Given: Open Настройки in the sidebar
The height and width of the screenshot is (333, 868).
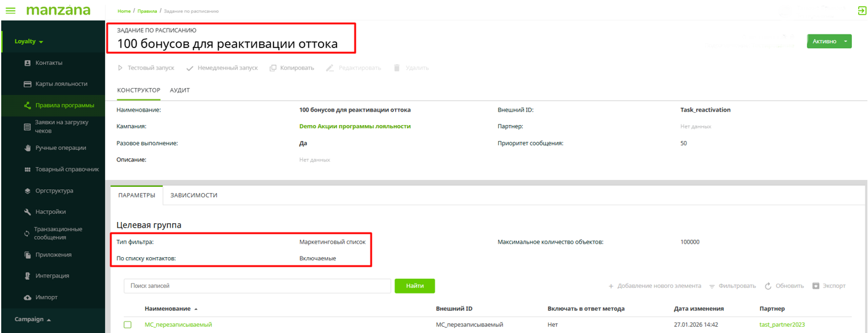Looking at the screenshot, I should 50,212.
